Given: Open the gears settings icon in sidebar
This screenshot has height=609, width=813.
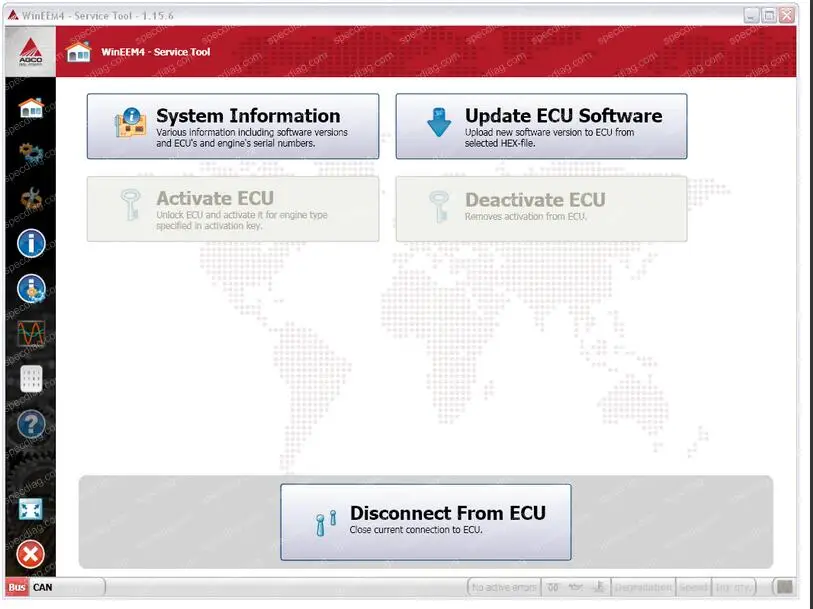Looking at the screenshot, I should pos(31,152).
